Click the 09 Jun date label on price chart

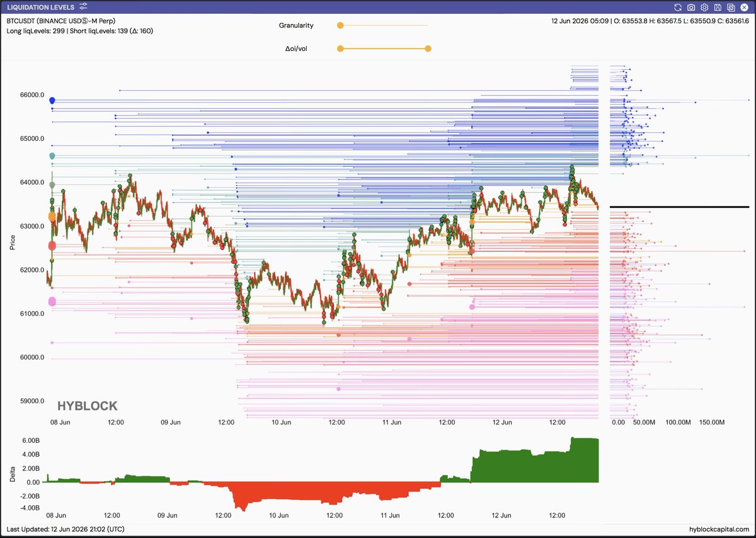click(x=171, y=422)
